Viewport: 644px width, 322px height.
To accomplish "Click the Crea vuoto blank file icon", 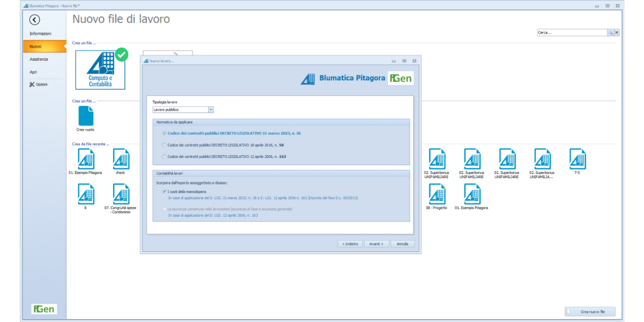I will click(86, 116).
